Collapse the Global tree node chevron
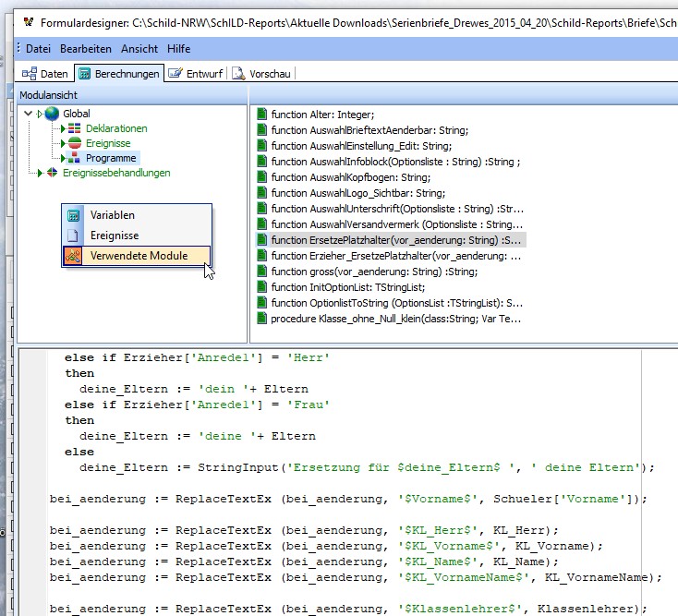 [x=28, y=114]
